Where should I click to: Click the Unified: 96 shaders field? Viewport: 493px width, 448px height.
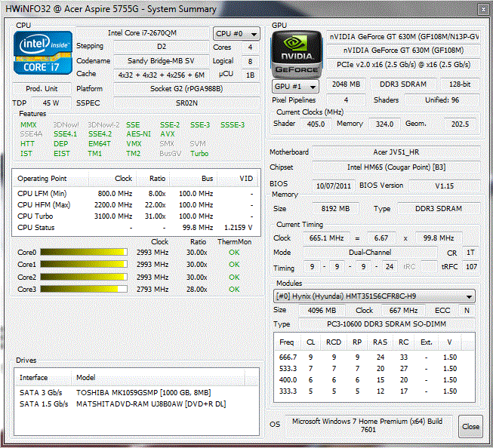pos(442,100)
